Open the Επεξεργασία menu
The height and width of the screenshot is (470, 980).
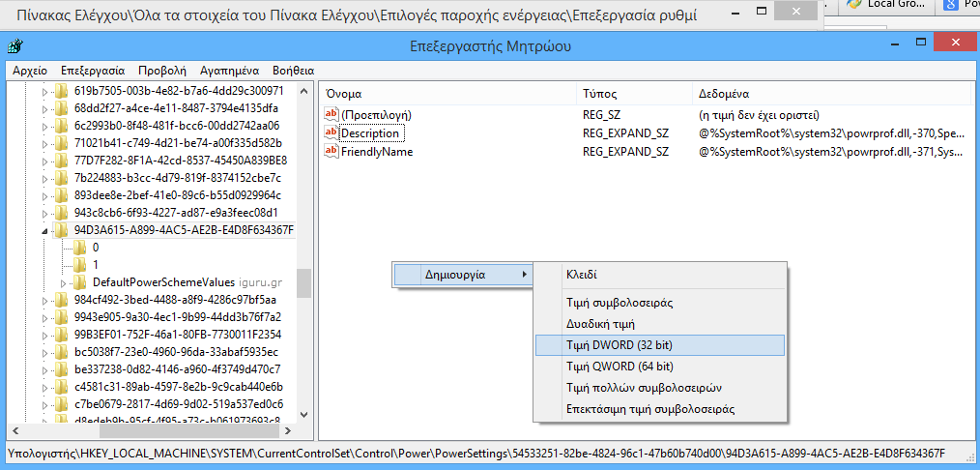click(93, 70)
